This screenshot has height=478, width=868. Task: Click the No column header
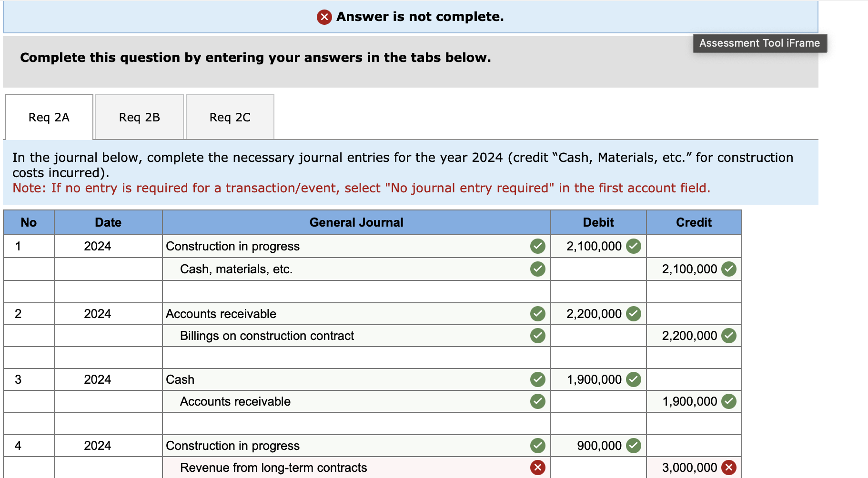[29, 222]
